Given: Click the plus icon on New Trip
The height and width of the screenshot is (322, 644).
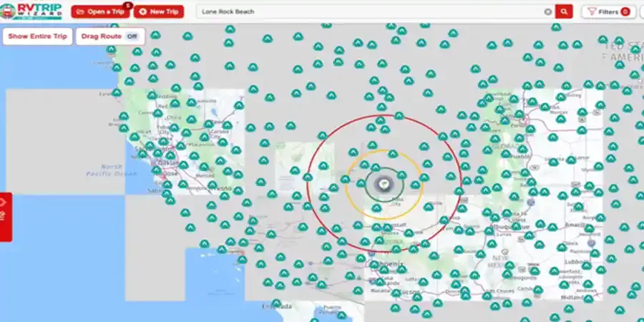Looking at the screenshot, I should (142, 11).
